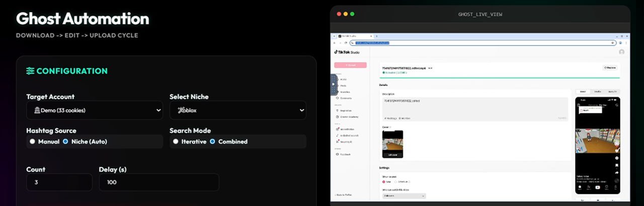This screenshot has height=206, width=644.
Task: Switch preview to the Profile tab
Action: point(598,92)
